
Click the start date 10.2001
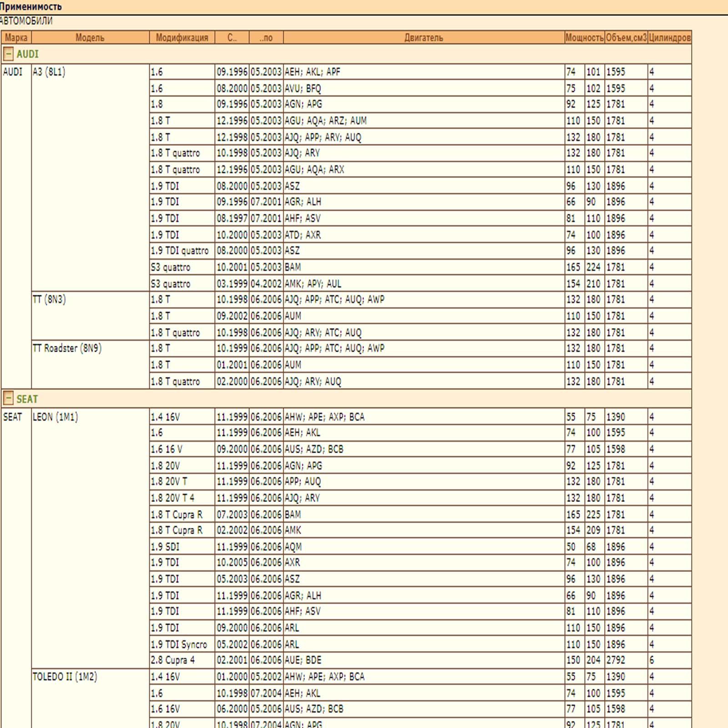coord(232,267)
